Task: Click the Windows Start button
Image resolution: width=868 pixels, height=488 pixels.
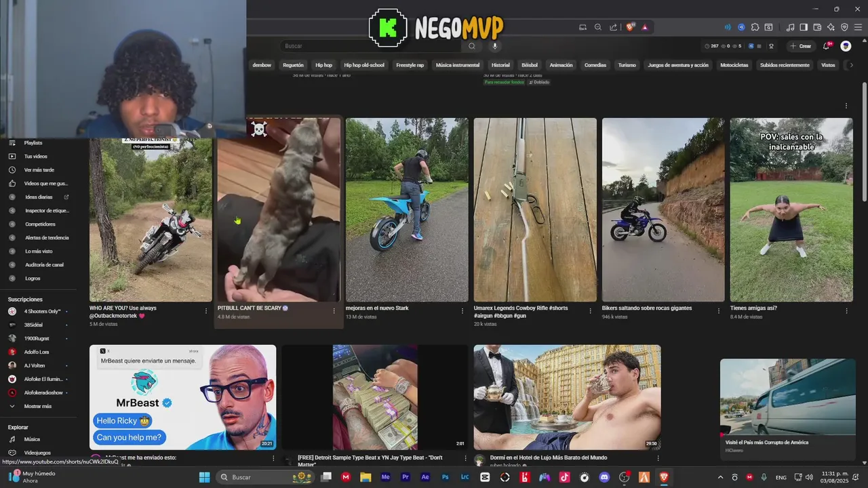Action: coord(204,477)
